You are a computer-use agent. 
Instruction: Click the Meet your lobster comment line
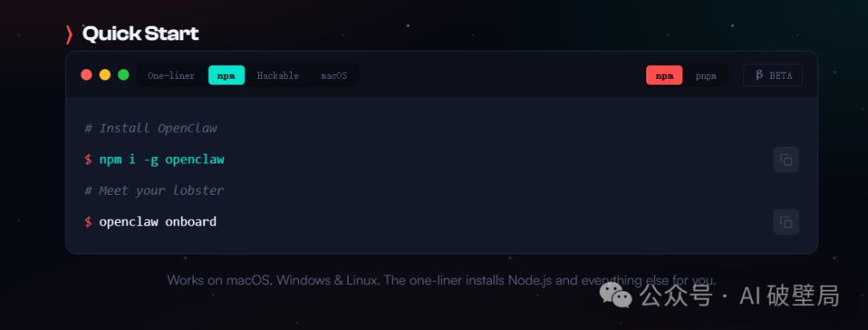tap(154, 191)
